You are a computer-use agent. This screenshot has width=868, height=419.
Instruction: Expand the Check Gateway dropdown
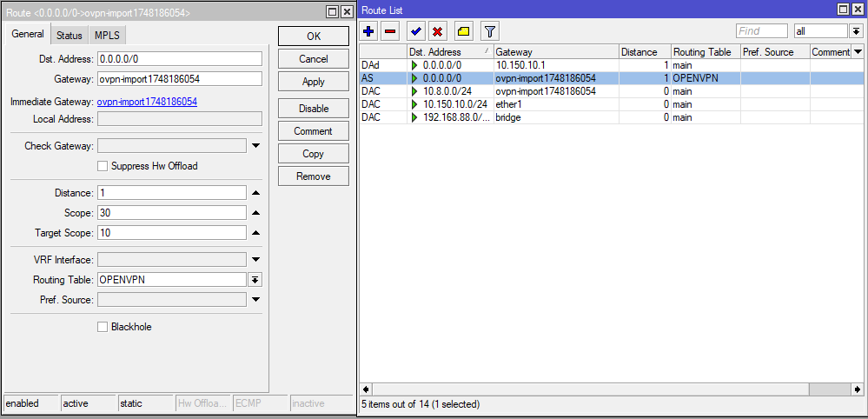pos(255,146)
